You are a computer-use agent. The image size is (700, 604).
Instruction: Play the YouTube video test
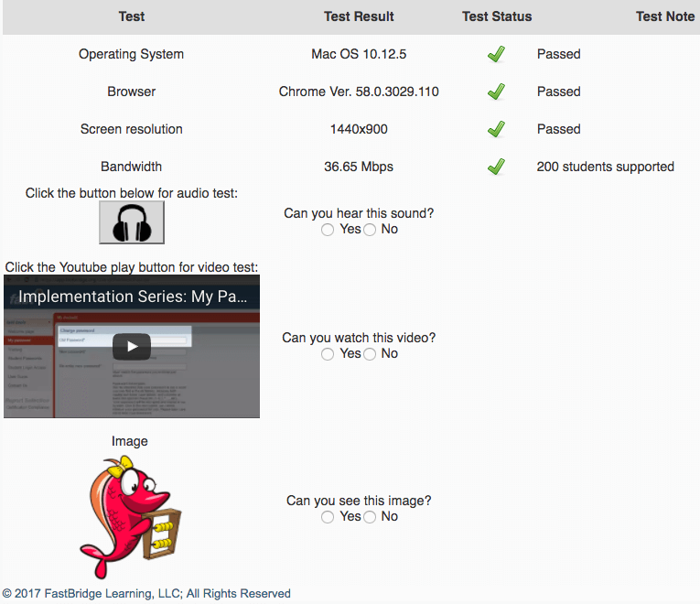click(132, 346)
